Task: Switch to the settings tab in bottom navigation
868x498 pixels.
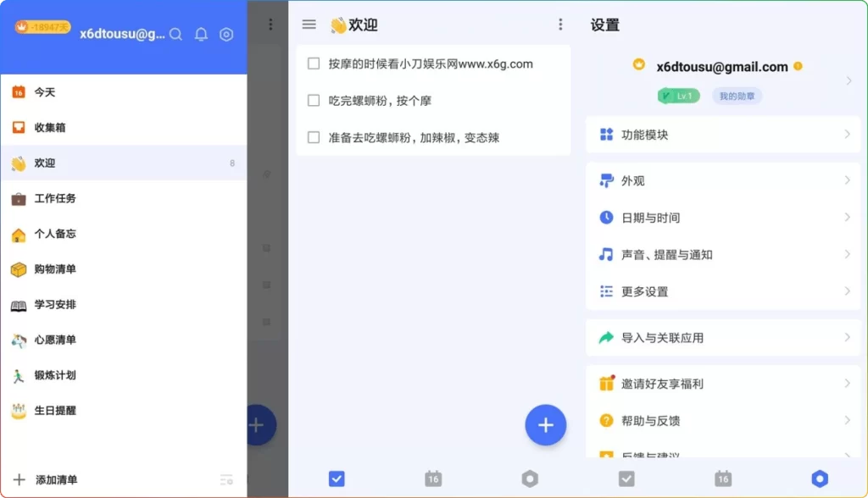Action: point(819,478)
